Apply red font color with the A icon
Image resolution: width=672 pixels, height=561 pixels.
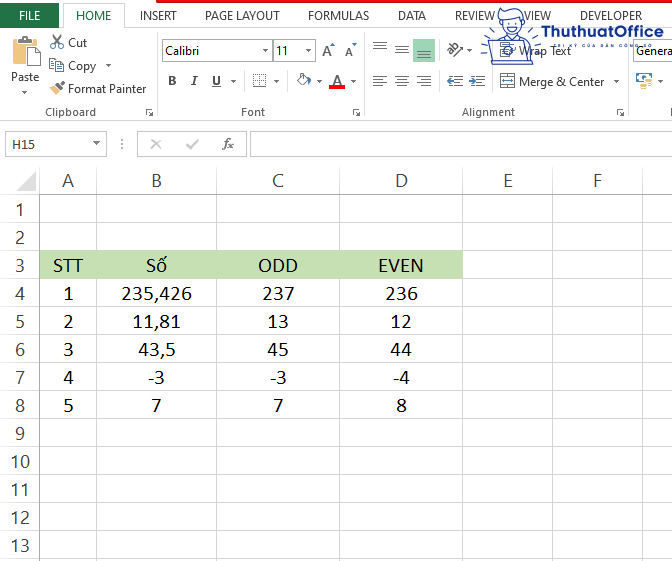[337, 81]
